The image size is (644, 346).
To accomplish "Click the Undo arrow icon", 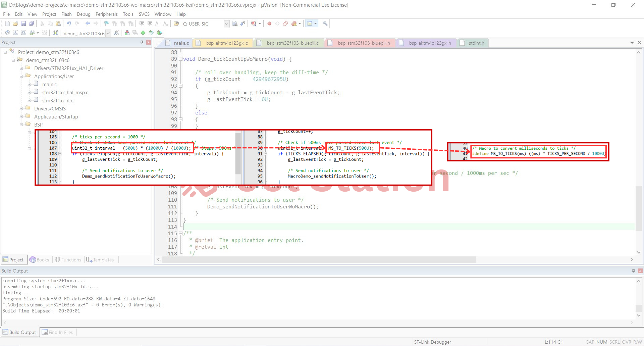I will pyautogui.click(x=69, y=23).
